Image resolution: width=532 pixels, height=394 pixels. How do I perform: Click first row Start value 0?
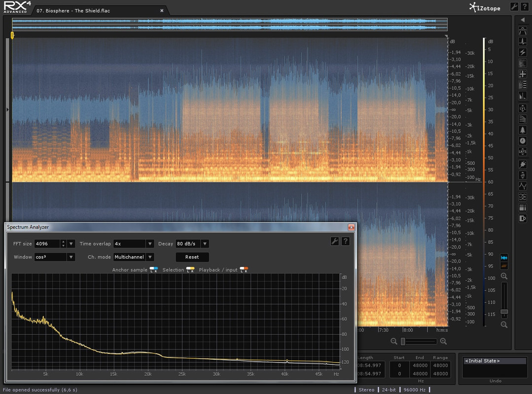pos(399,365)
